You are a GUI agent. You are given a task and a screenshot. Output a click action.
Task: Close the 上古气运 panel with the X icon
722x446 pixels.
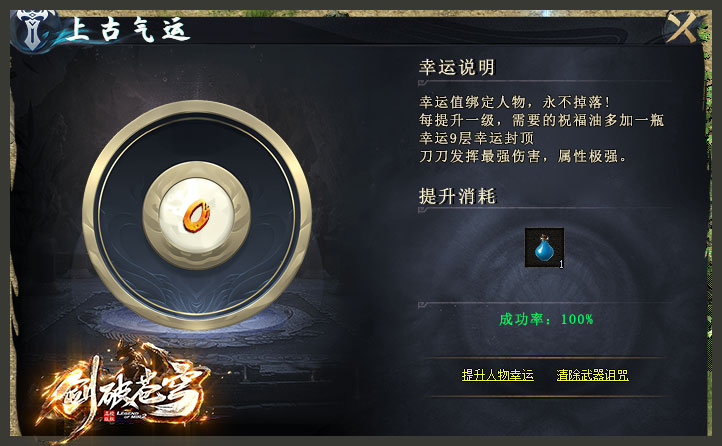tap(683, 28)
